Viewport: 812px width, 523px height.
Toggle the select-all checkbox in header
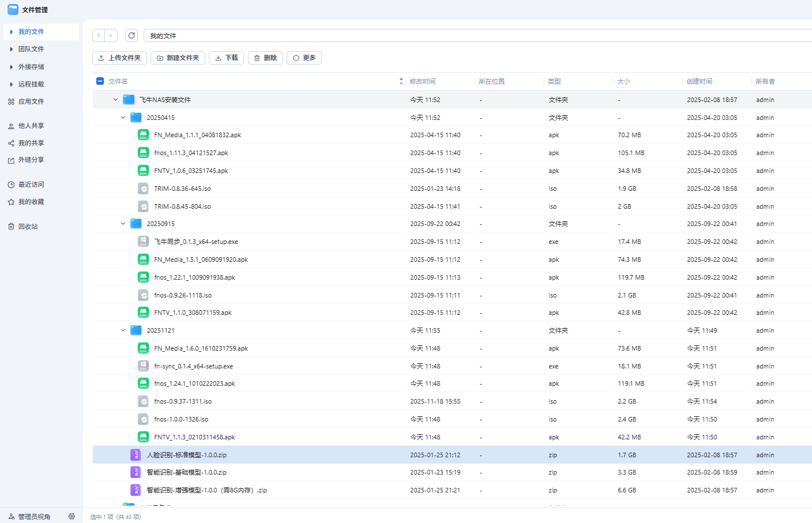pos(100,81)
